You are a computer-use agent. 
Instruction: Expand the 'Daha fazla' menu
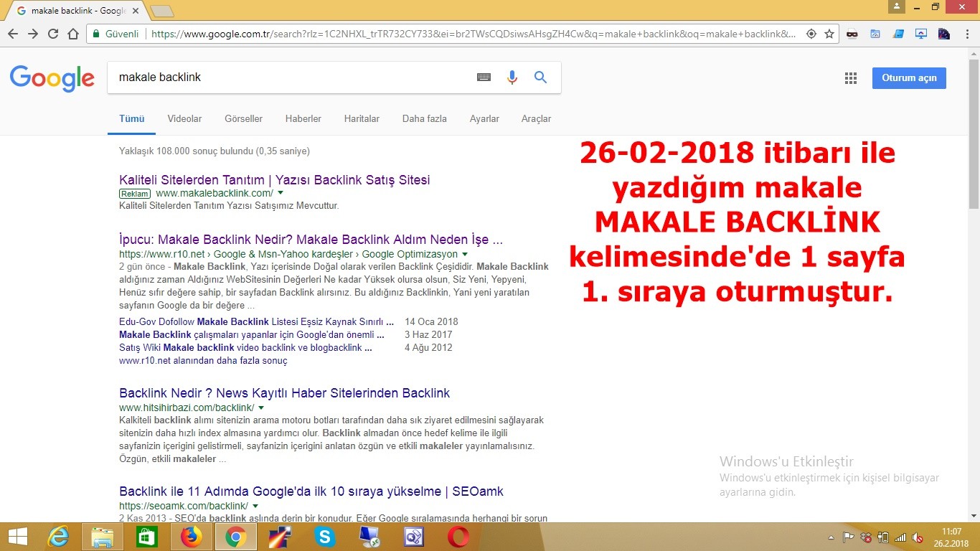click(x=424, y=119)
